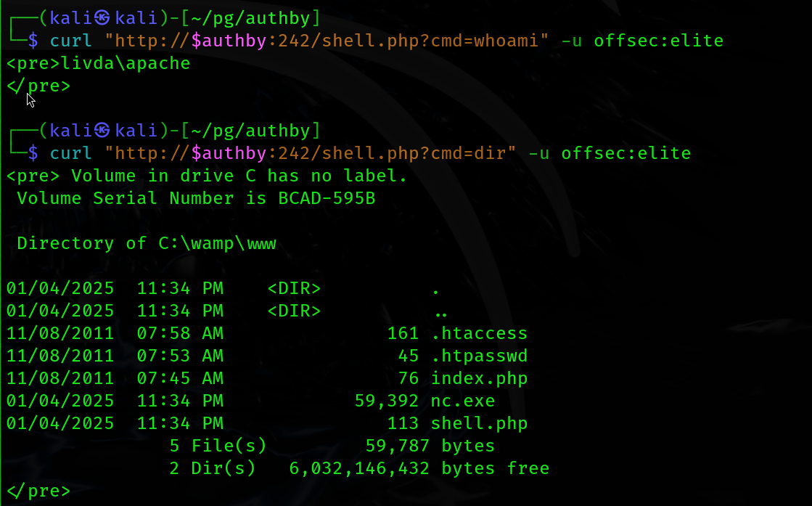Select offsec:elite credentials in the whoami command
Screen dimensions: 812x506
658,41
